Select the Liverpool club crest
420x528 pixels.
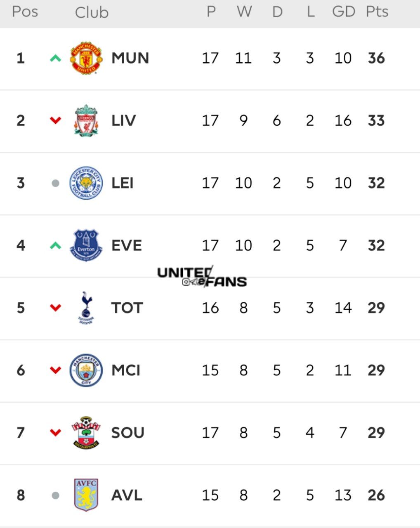click(x=86, y=120)
